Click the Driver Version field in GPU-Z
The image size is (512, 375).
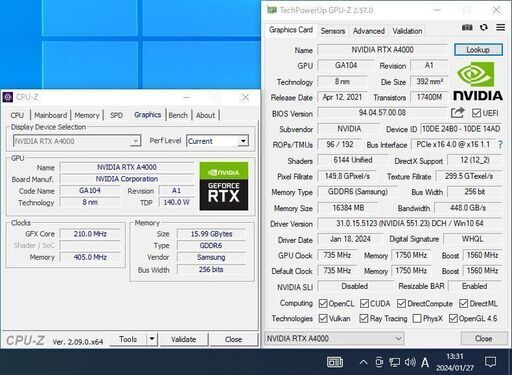[409, 223]
